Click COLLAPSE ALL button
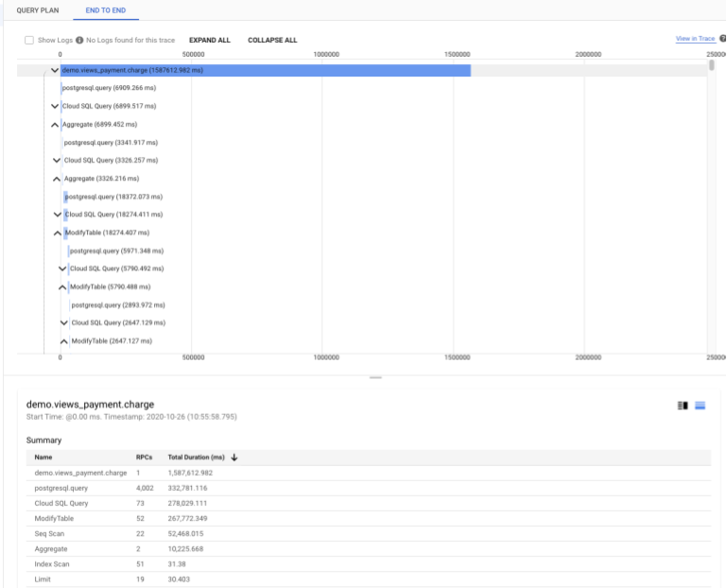Screen dimensions: 727x588 pos(272,40)
